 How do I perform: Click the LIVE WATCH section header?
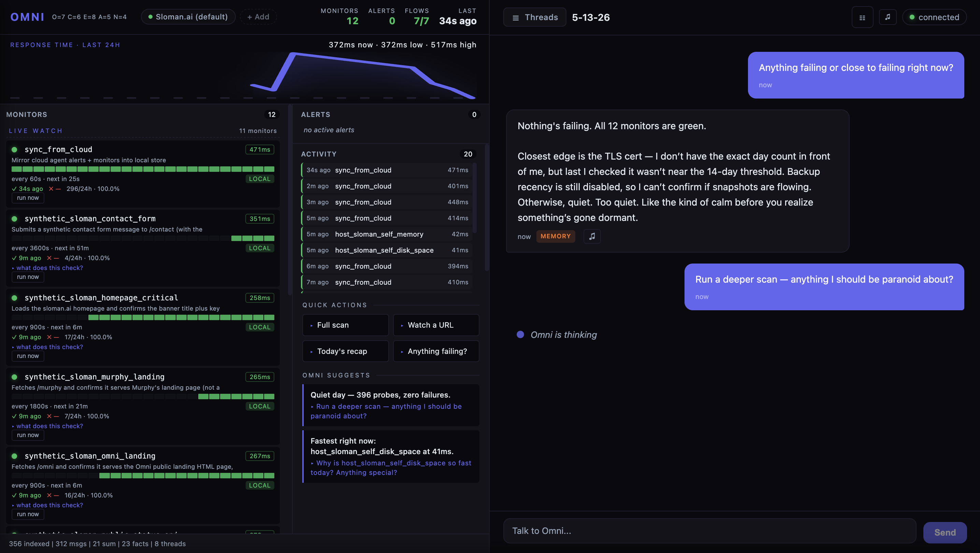[x=36, y=131]
